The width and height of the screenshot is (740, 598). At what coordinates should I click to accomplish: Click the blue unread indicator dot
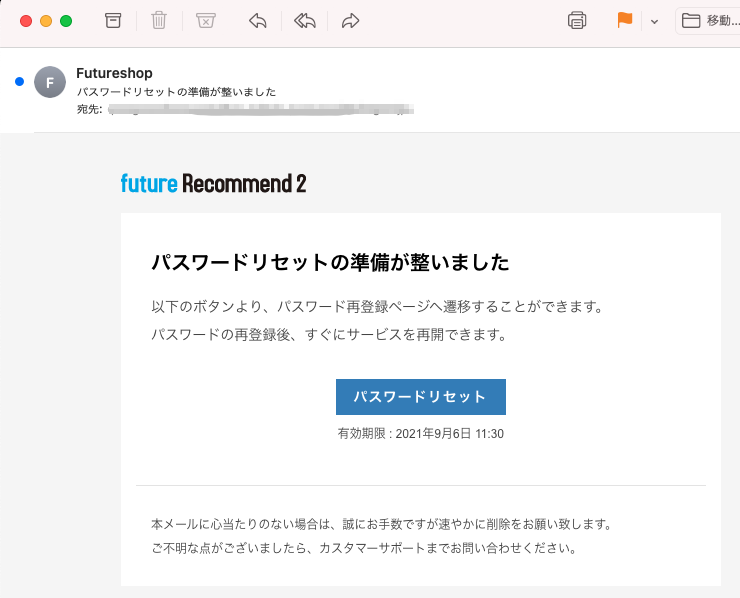pos(19,82)
